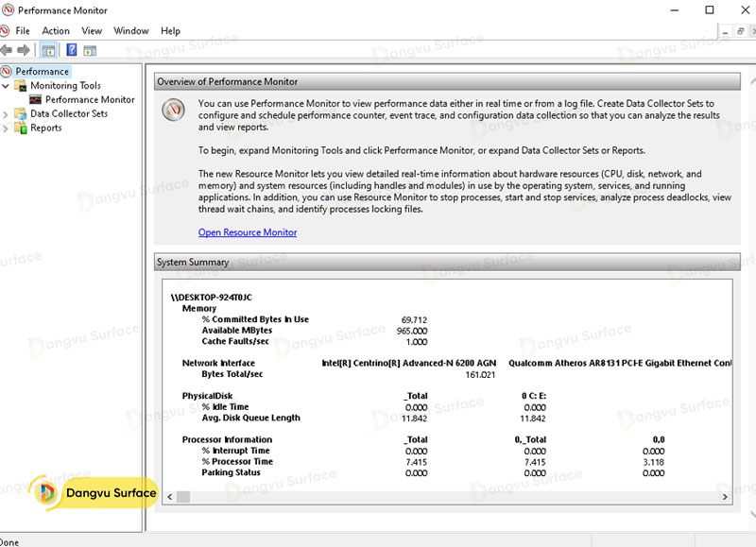Toggle the Show/Hide Console Tree toolbar icon
The height and width of the screenshot is (547, 756).
[49, 50]
